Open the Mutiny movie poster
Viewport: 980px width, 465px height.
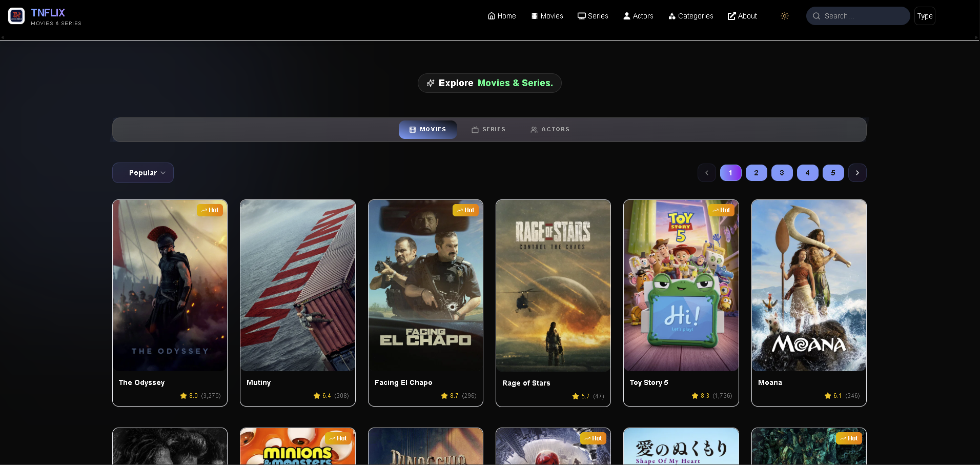pos(298,286)
